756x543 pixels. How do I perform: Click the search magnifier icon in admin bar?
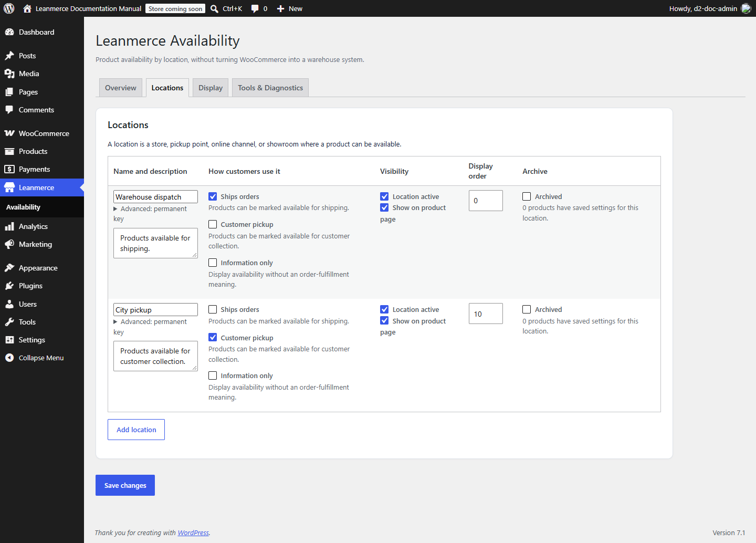tap(214, 8)
